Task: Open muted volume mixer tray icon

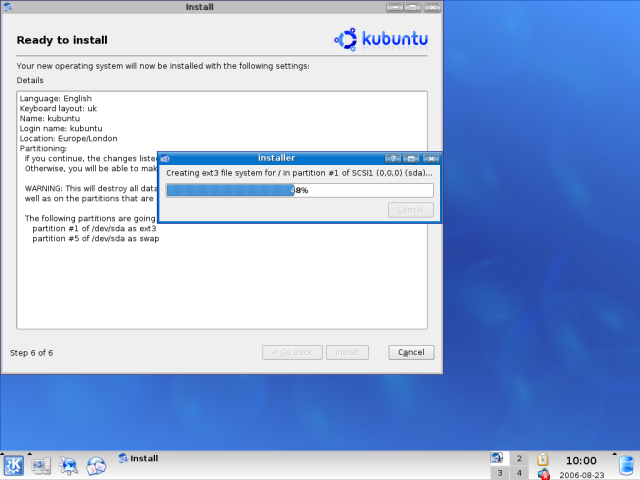Action: [x=543, y=474]
